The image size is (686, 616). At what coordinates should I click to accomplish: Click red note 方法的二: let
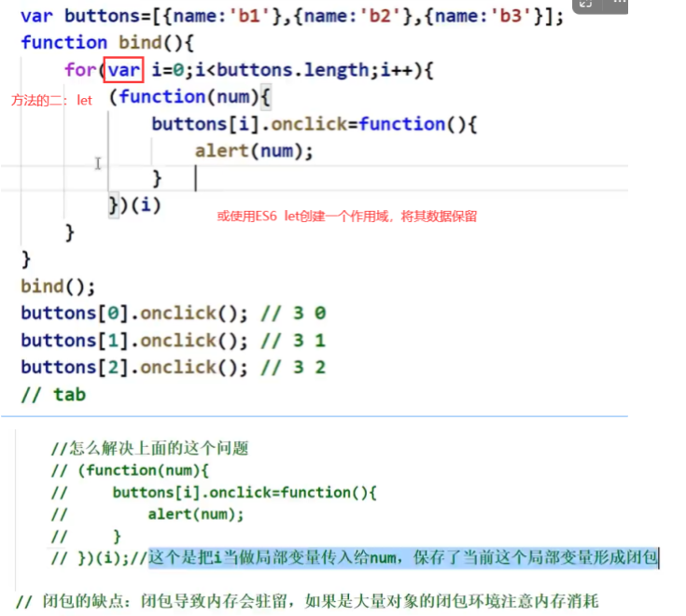click(51, 101)
